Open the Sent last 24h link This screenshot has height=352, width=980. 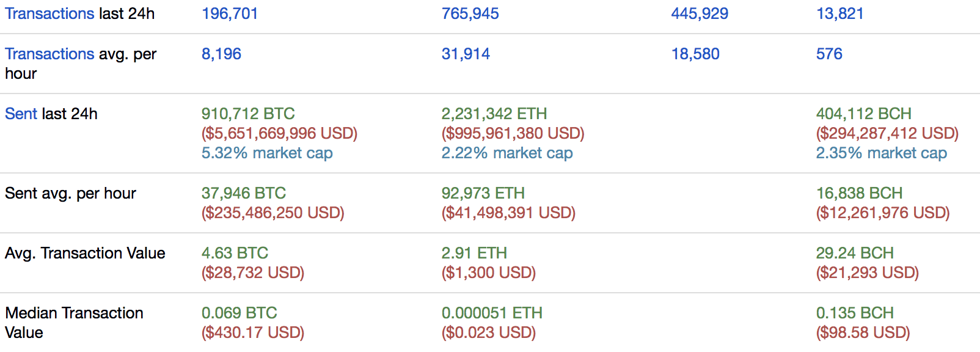(21, 114)
